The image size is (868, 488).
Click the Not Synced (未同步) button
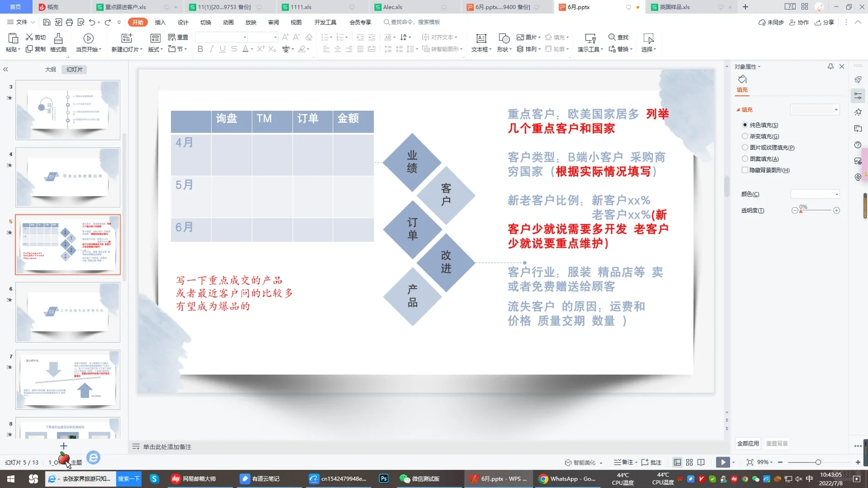pos(771,22)
